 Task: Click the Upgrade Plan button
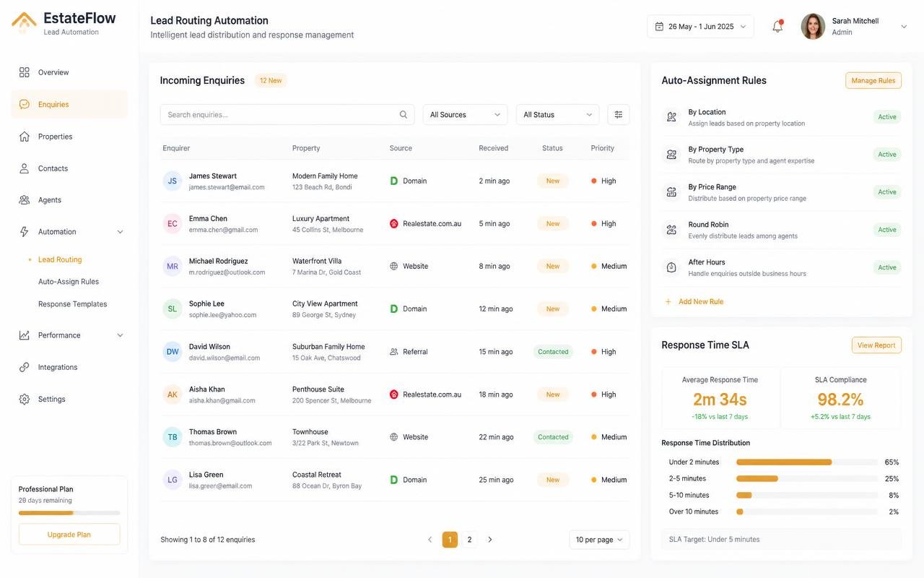point(69,535)
